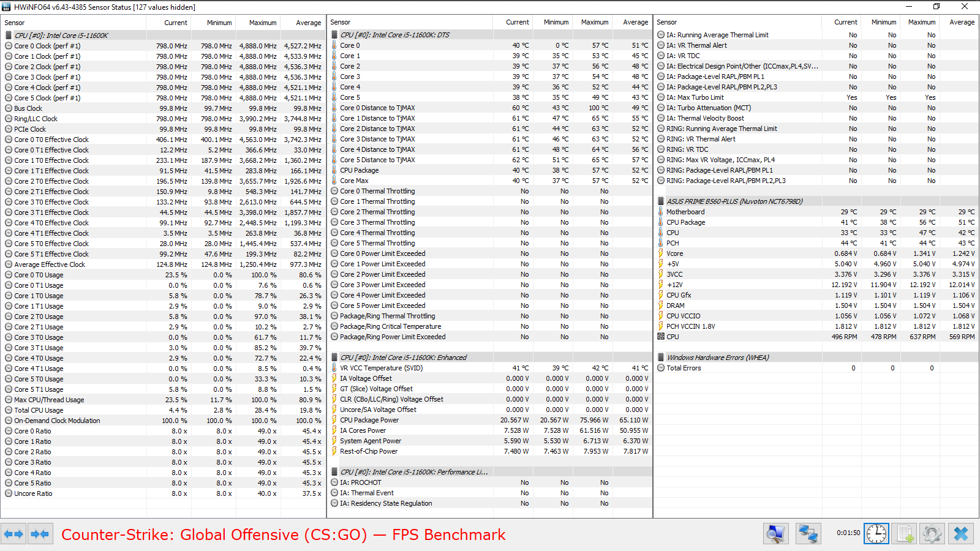Viewport: 980px width, 551px height.
Task: Select Core 3 Thermal Throttling row
Action: (x=490, y=222)
